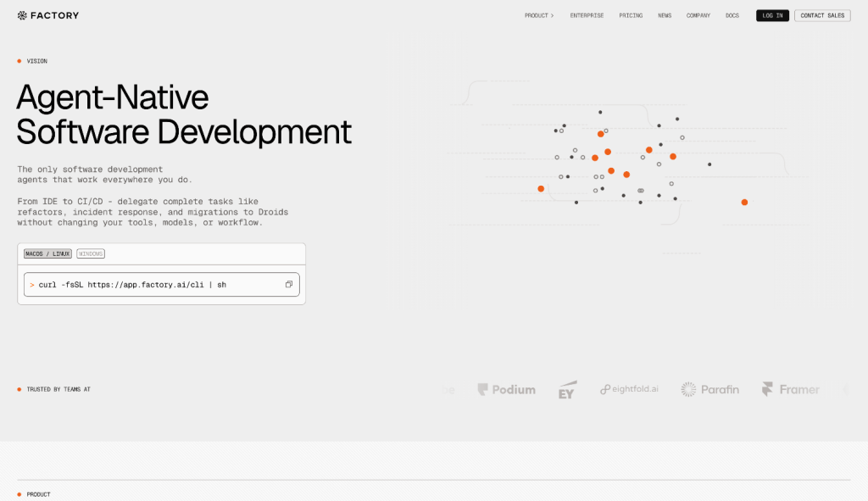Expand the Product menu chevron

click(552, 15)
